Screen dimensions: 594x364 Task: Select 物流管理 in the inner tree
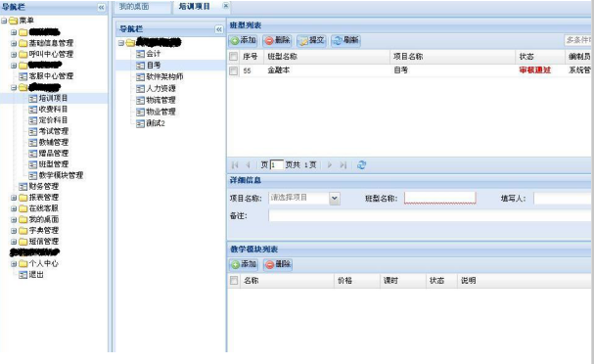point(161,100)
